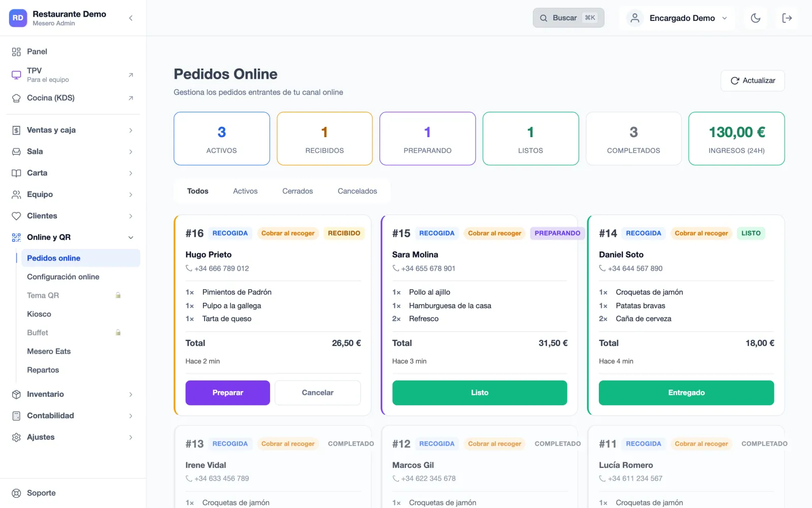812x508 pixels.
Task: Click the Ingresos (24H) stat card
Action: [x=736, y=139]
